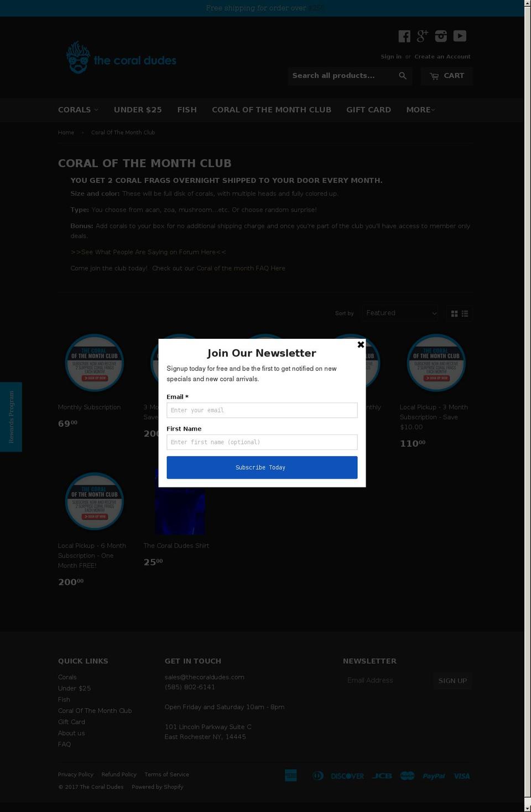The image size is (531, 812).
Task: Expand the CORALS navigation dropdown
Action: [77, 109]
